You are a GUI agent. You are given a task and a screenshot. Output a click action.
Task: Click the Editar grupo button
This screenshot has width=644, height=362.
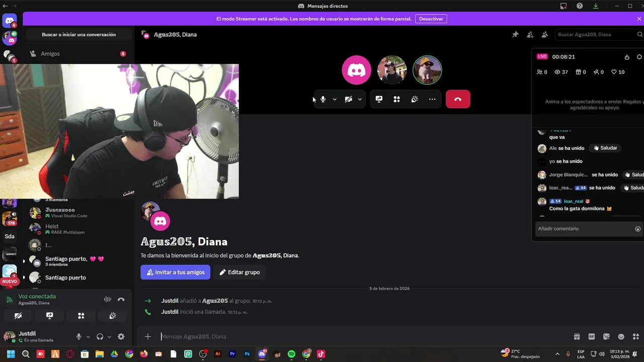[239, 272]
